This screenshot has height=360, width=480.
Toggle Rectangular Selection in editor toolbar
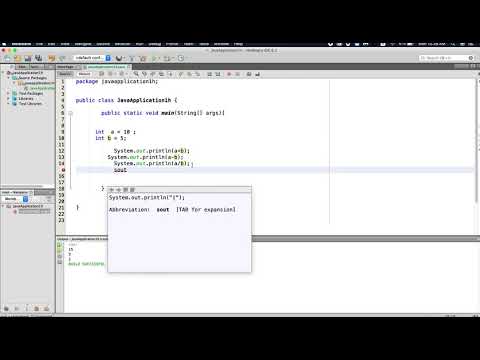pos(170,74)
